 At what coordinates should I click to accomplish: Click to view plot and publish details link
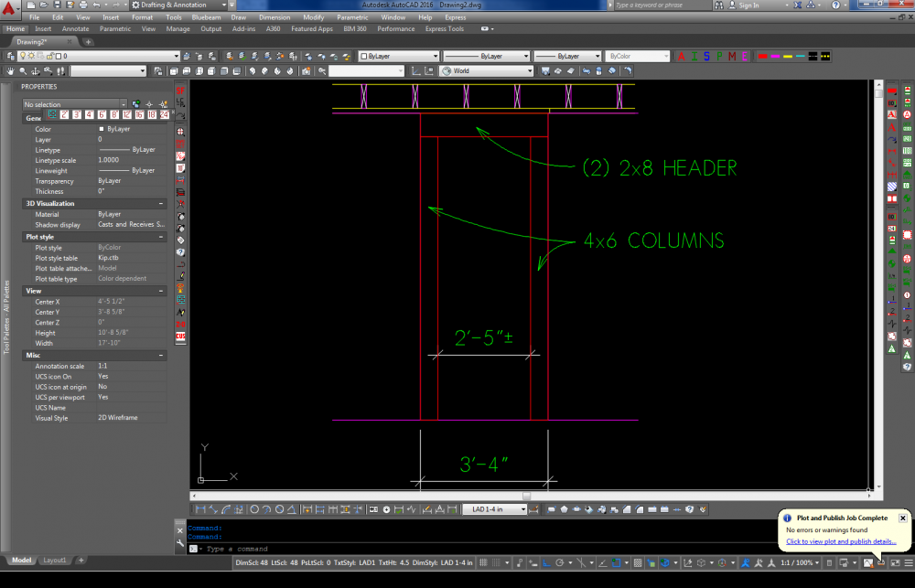tap(841, 541)
